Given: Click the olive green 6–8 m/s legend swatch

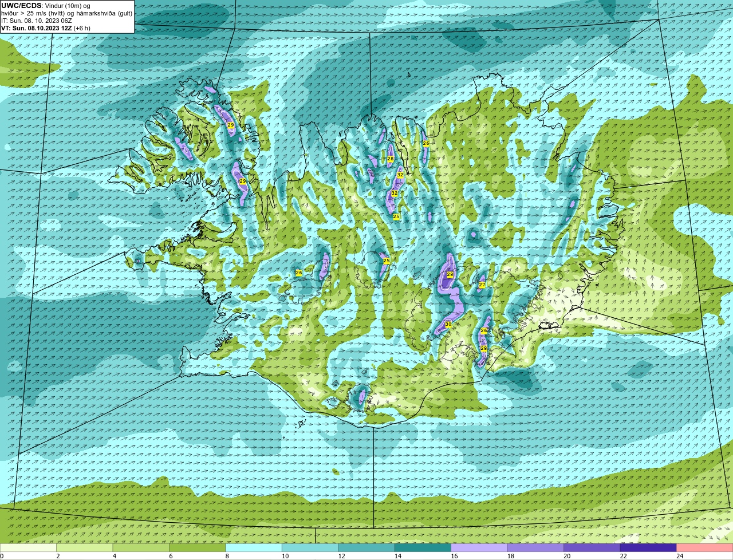Looking at the screenshot, I should [198, 548].
